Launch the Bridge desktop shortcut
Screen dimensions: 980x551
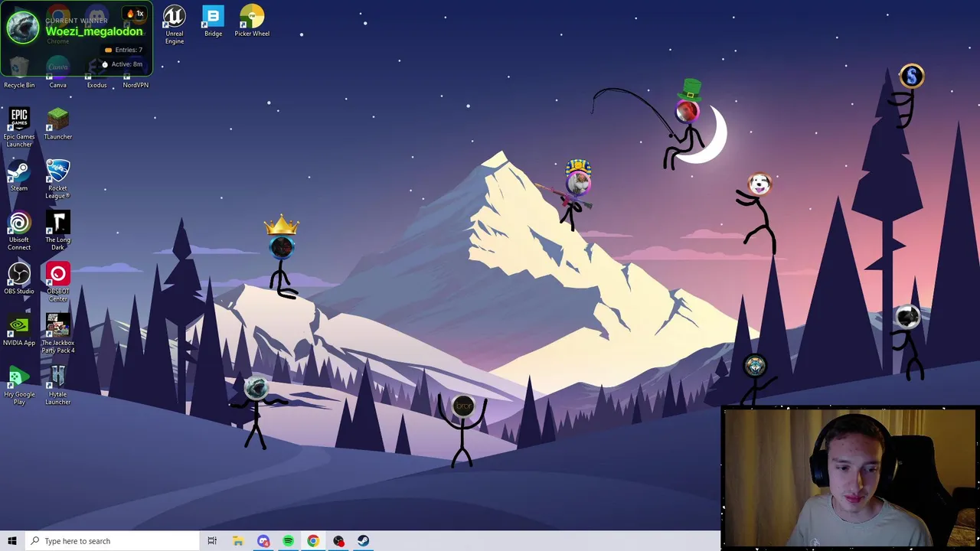(x=213, y=21)
